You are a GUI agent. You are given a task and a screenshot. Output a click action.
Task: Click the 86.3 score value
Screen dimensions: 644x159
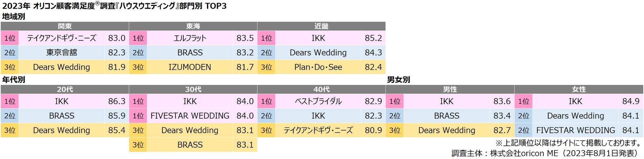tap(117, 101)
